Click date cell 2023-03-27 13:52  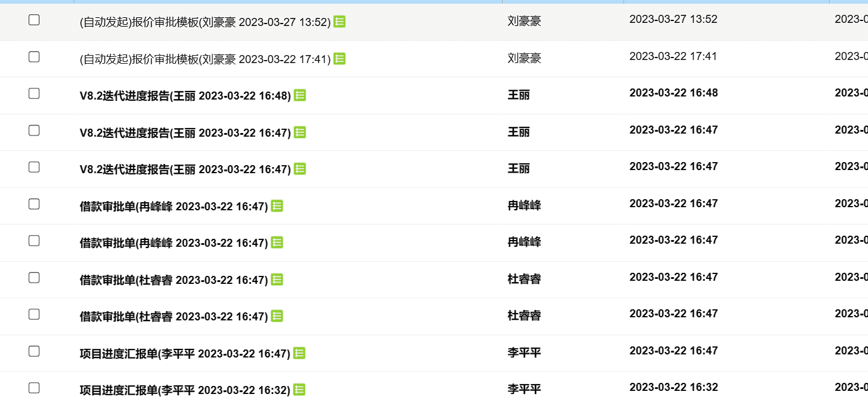pyautogui.click(x=674, y=19)
